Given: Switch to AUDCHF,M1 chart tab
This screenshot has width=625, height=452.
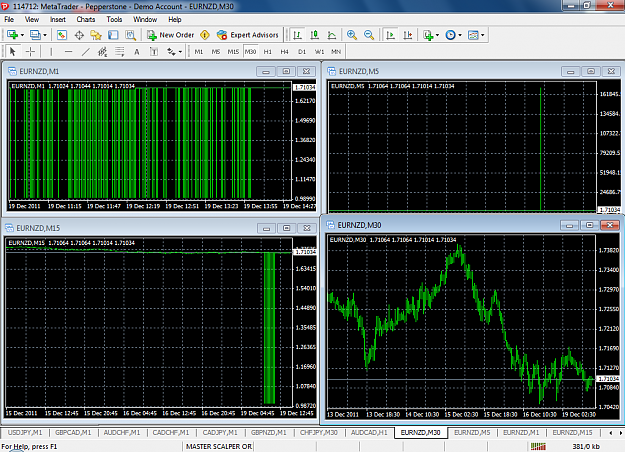Looking at the screenshot, I should [x=122, y=432].
